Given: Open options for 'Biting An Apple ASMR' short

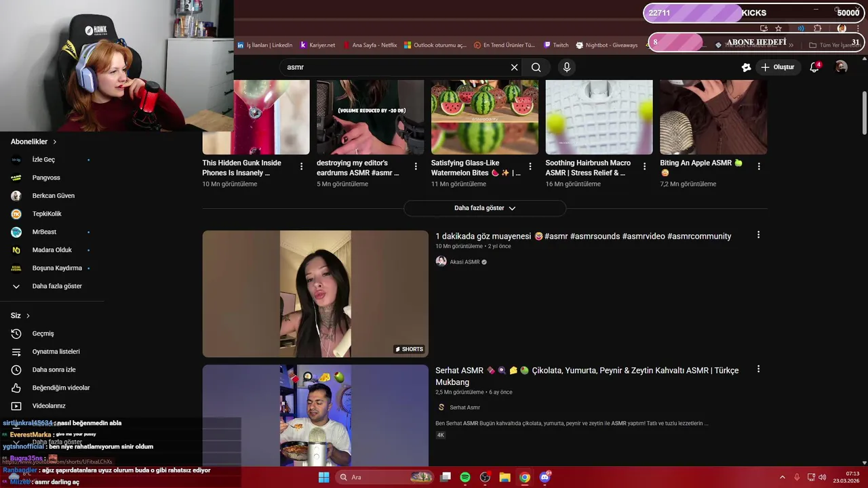Looking at the screenshot, I should (x=759, y=166).
